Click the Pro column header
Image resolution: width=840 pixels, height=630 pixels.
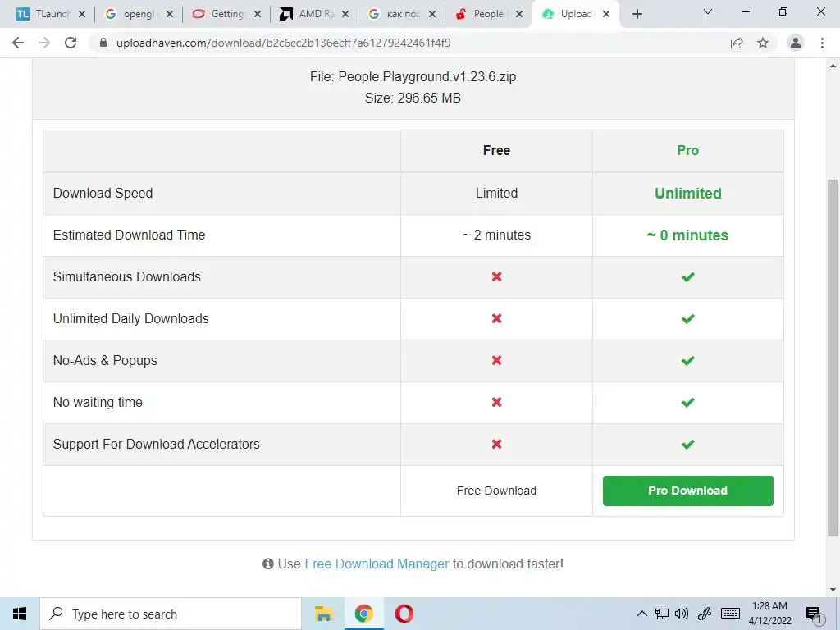688,151
